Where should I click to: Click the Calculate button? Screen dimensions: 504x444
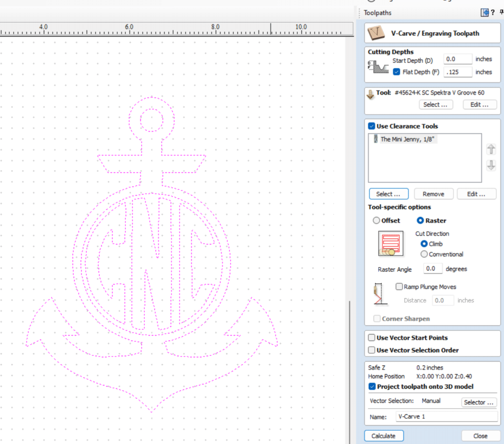tap(384, 436)
